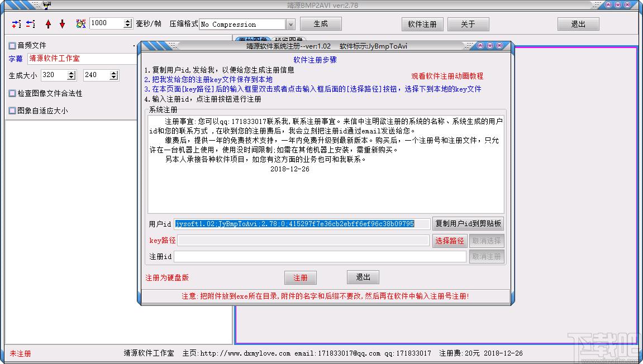Click the dialog's 退出 button

coord(363,277)
